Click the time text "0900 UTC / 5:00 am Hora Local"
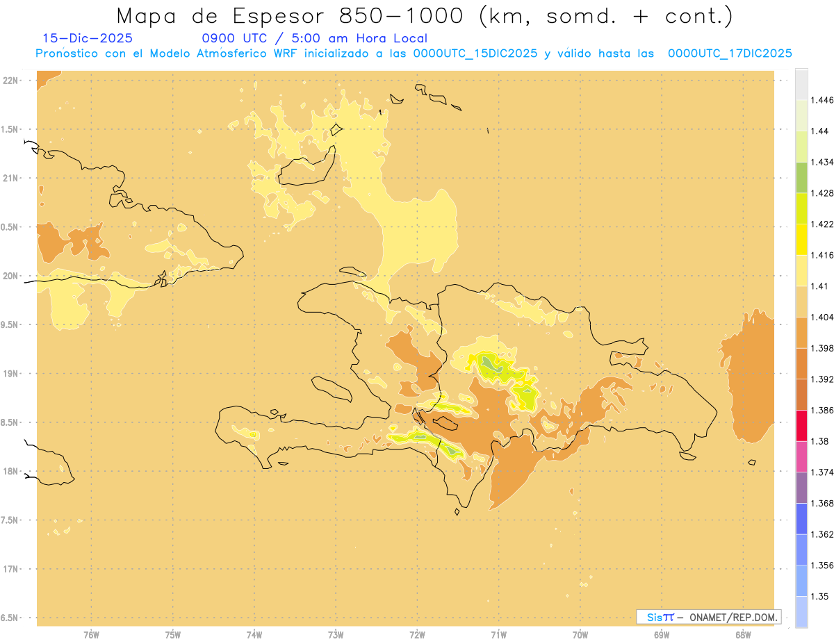 click(x=315, y=38)
